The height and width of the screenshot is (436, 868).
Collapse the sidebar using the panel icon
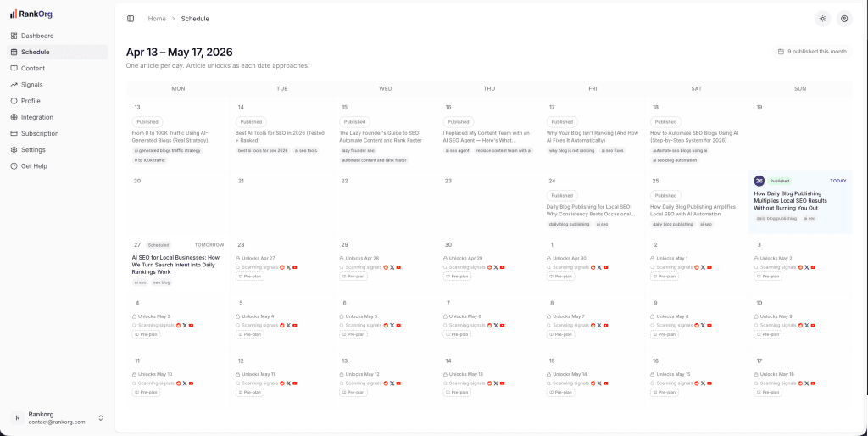coord(131,18)
